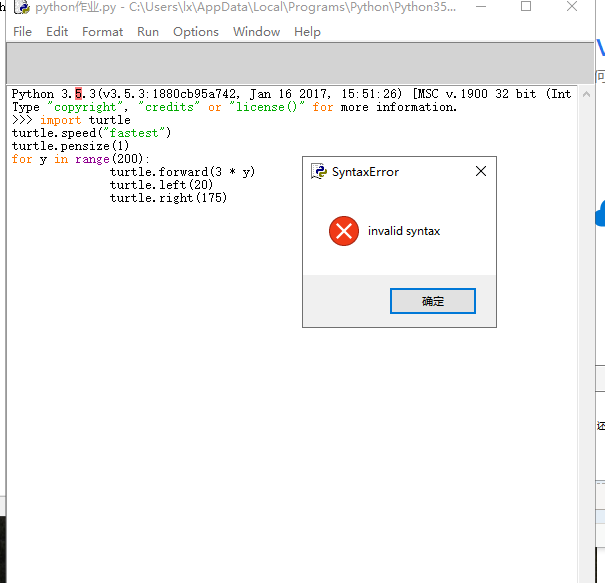Click the "license()" string in banner line
The height and width of the screenshot is (583, 605).
coord(267,107)
